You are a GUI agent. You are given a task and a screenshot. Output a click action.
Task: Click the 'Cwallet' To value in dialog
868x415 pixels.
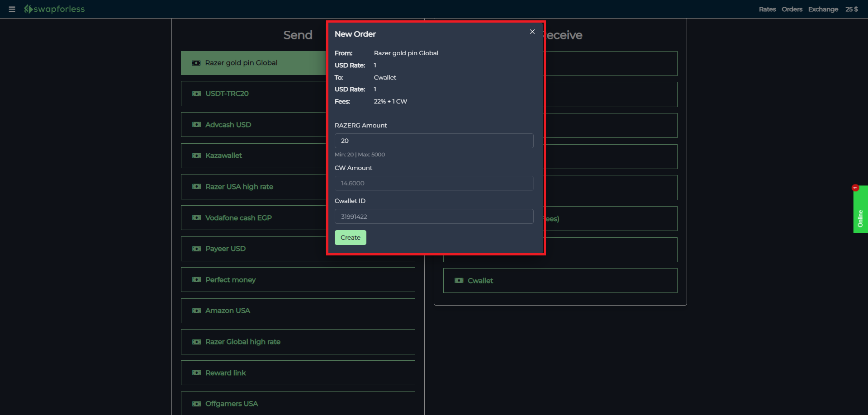(385, 77)
